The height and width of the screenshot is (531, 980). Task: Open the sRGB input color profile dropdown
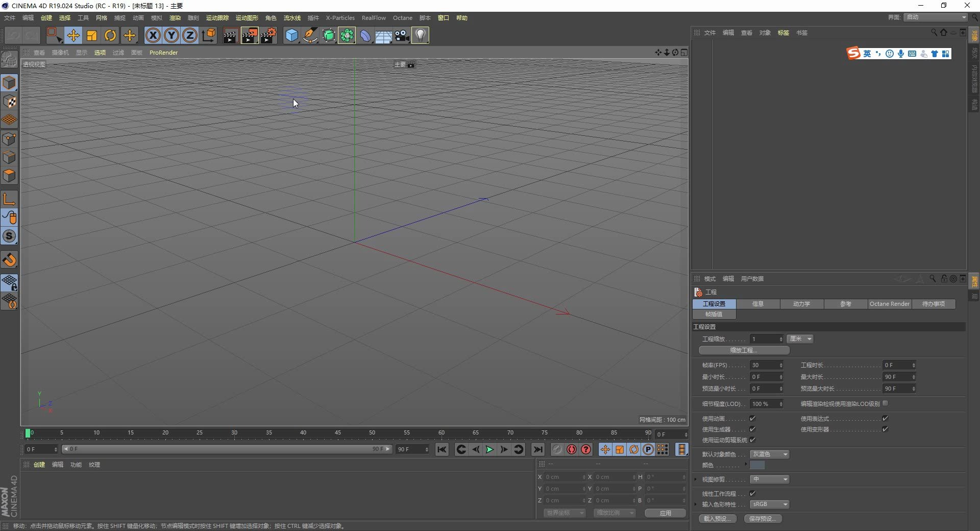pyautogui.click(x=769, y=504)
